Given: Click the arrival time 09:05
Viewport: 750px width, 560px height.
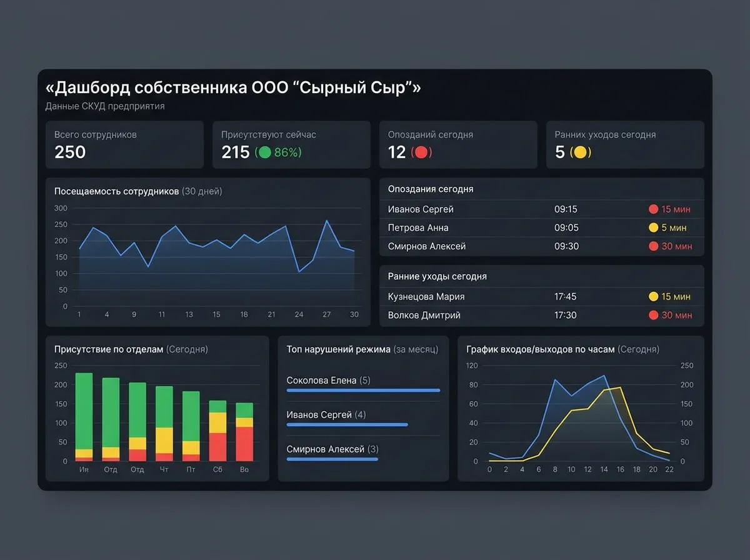Looking at the screenshot, I should pyautogui.click(x=566, y=227).
